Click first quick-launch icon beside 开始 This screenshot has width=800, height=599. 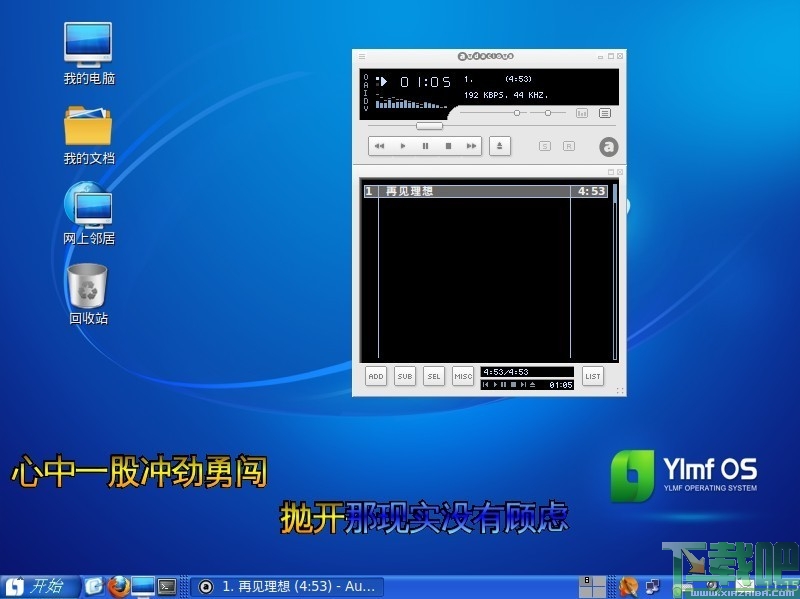pos(94,587)
